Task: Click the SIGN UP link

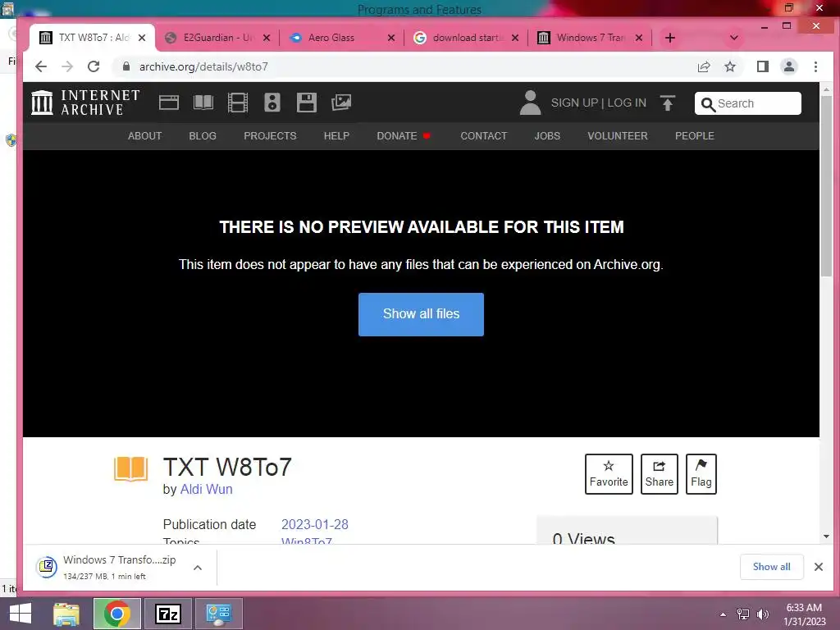Action: point(574,103)
